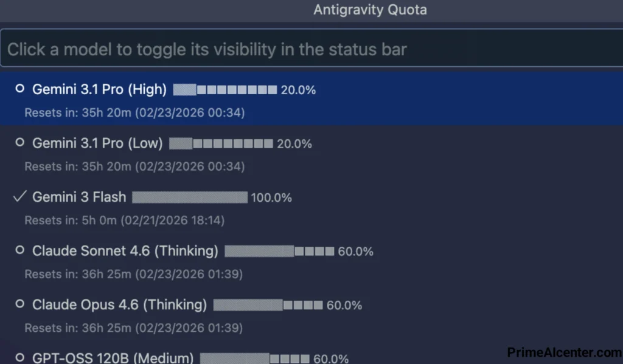Toggle visibility circle for Claude Opus 4.6
This screenshot has width=623, height=364.
[19, 304]
